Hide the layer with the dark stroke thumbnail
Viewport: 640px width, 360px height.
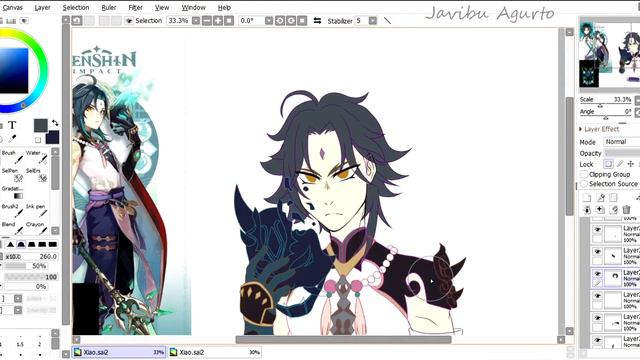pos(598,252)
